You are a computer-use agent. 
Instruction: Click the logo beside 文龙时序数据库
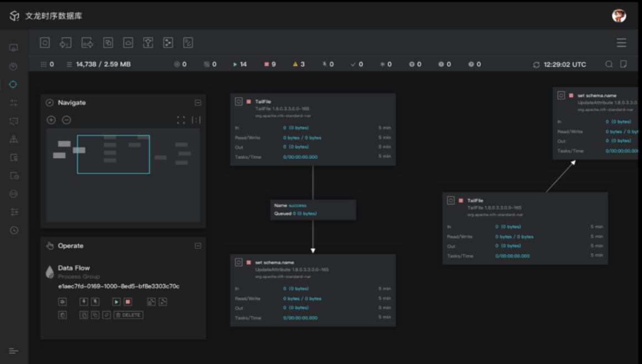coord(14,16)
